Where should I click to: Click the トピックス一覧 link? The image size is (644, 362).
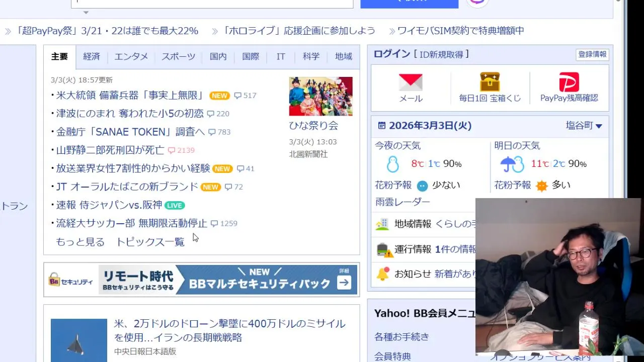[150, 242]
